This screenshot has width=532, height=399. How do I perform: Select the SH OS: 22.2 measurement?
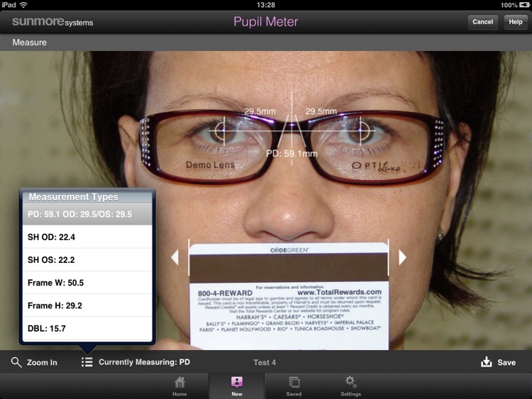[87, 259]
